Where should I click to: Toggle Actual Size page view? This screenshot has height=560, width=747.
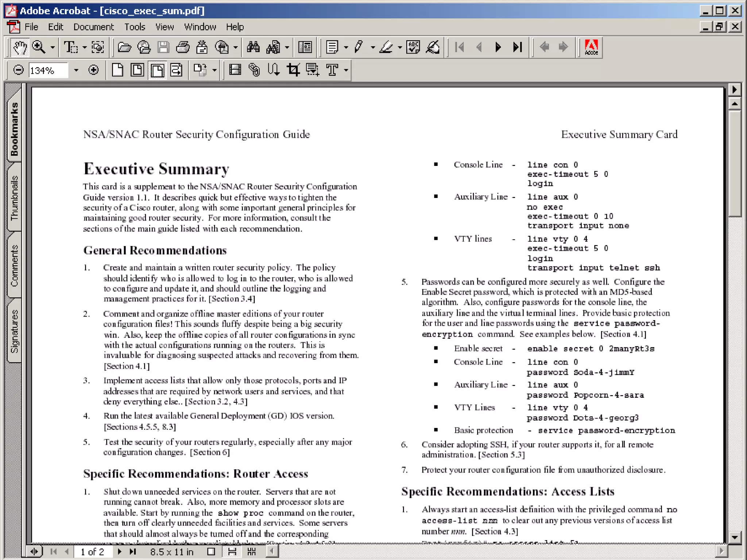[117, 70]
